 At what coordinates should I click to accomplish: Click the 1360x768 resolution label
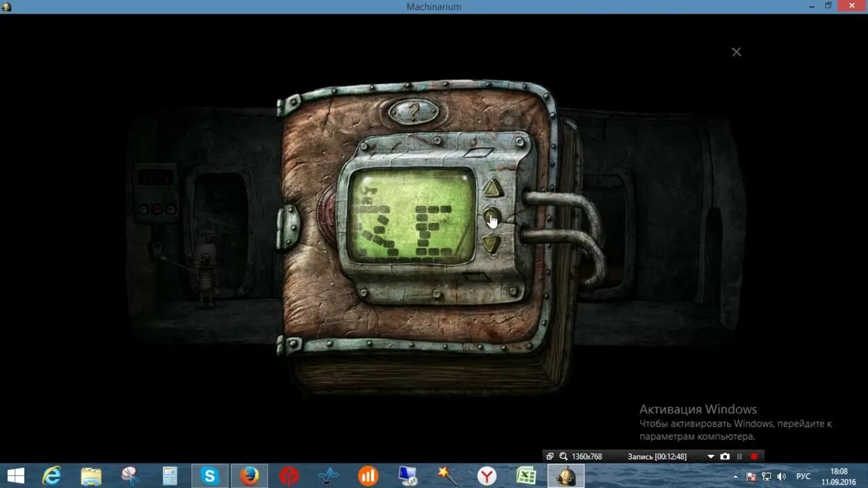[587, 457]
